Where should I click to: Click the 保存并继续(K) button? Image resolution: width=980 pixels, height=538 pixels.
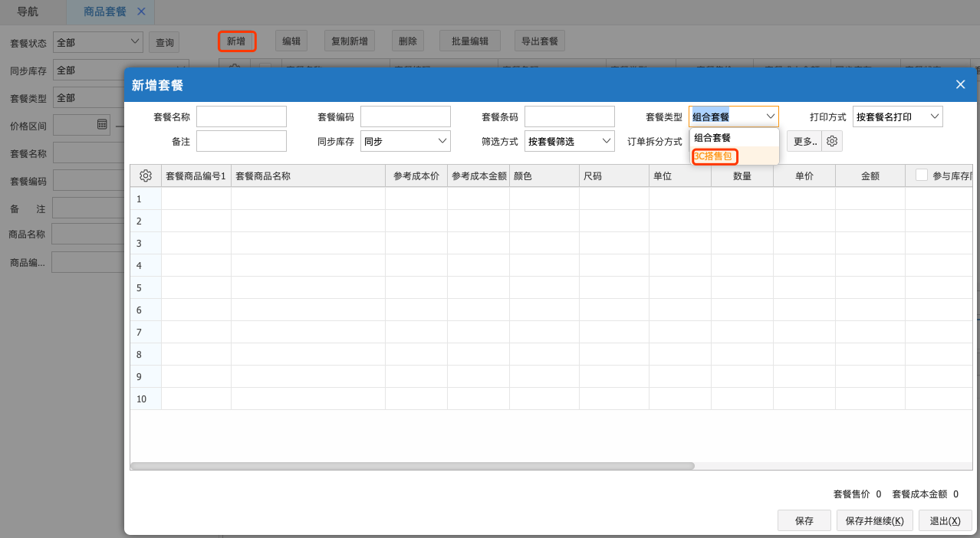tap(875, 520)
